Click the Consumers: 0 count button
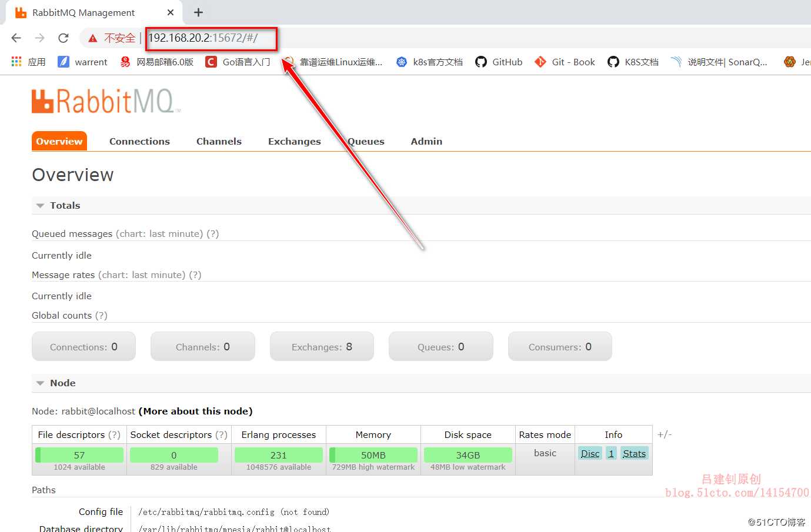The image size is (811, 532). pos(560,346)
